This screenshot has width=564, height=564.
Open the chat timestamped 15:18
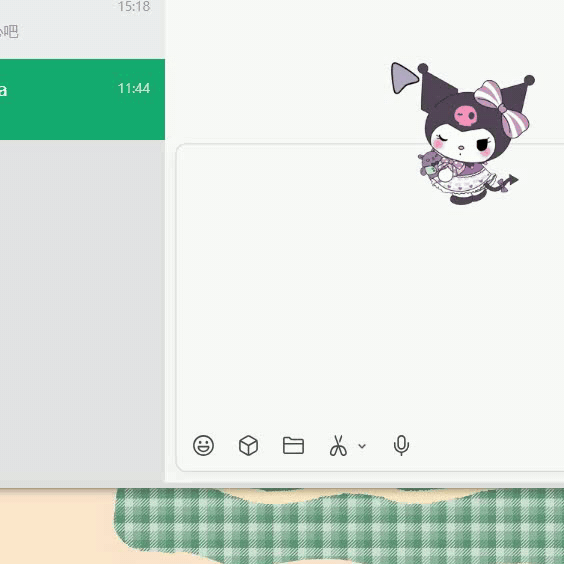tap(82, 25)
